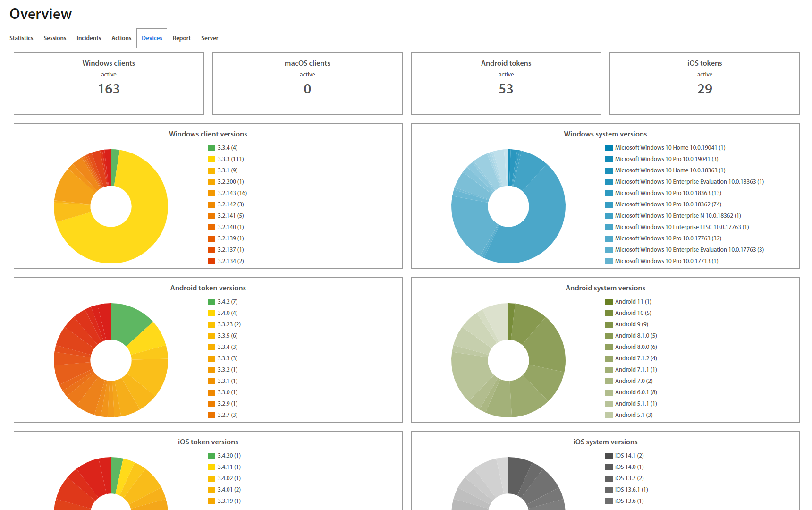Switch to the Sessions tab
The image size is (812, 510).
pyautogui.click(x=55, y=38)
